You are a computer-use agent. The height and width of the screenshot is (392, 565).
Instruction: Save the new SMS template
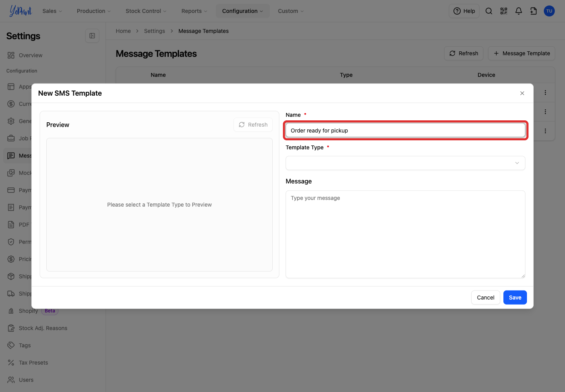pyautogui.click(x=515, y=298)
